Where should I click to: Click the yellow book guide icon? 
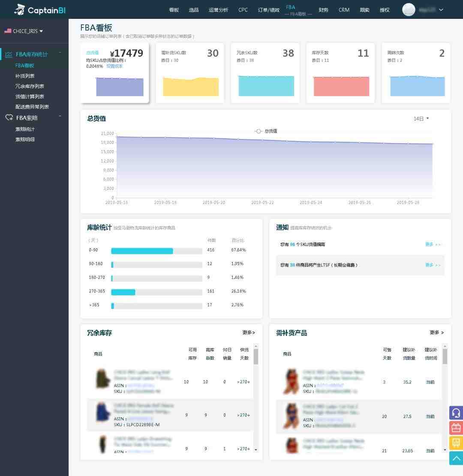pyautogui.click(x=456, y=443)
